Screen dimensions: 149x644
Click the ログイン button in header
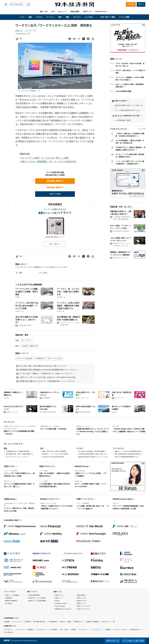[141, 4]
